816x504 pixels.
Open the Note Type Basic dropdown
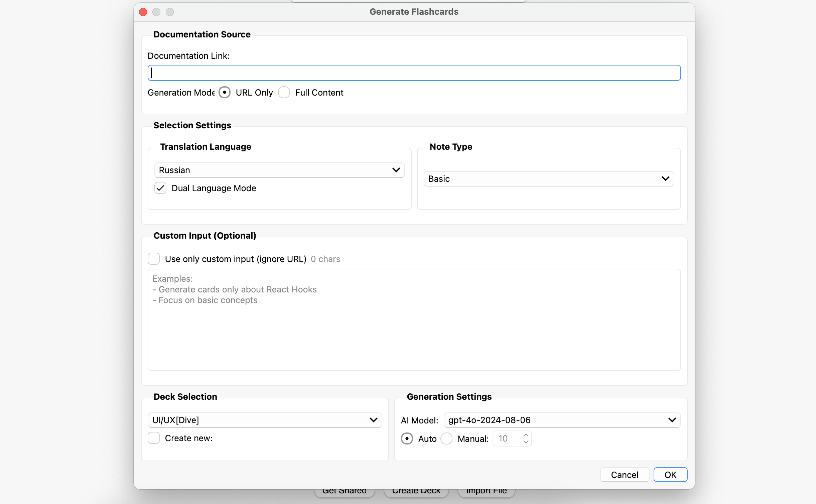point(548,179)
